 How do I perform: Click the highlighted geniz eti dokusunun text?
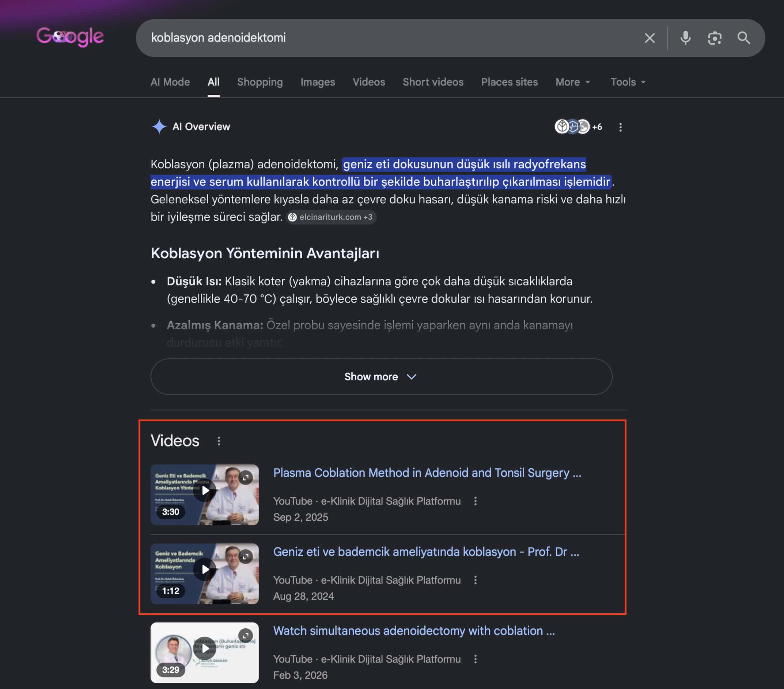point(380,173)
